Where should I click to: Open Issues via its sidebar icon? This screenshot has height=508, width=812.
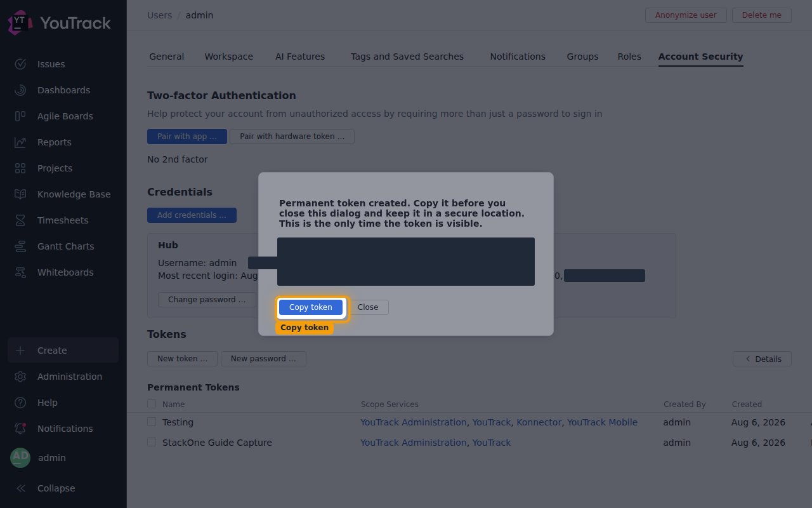[x=20, y=64]
